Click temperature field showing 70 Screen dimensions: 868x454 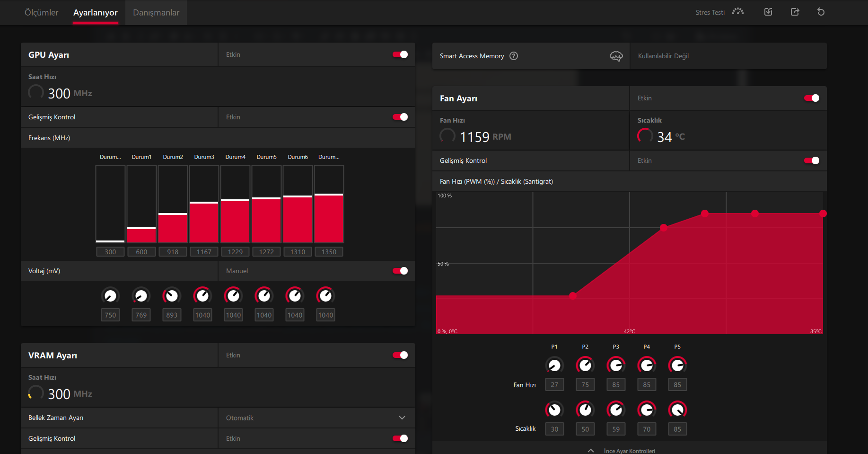647,429
